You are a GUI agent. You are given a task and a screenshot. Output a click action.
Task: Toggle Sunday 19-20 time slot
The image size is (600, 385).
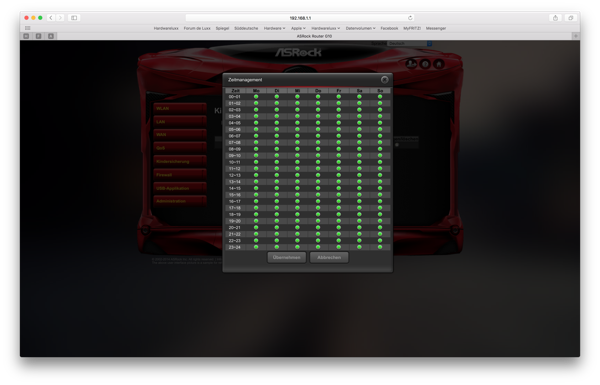coord(380,221)
